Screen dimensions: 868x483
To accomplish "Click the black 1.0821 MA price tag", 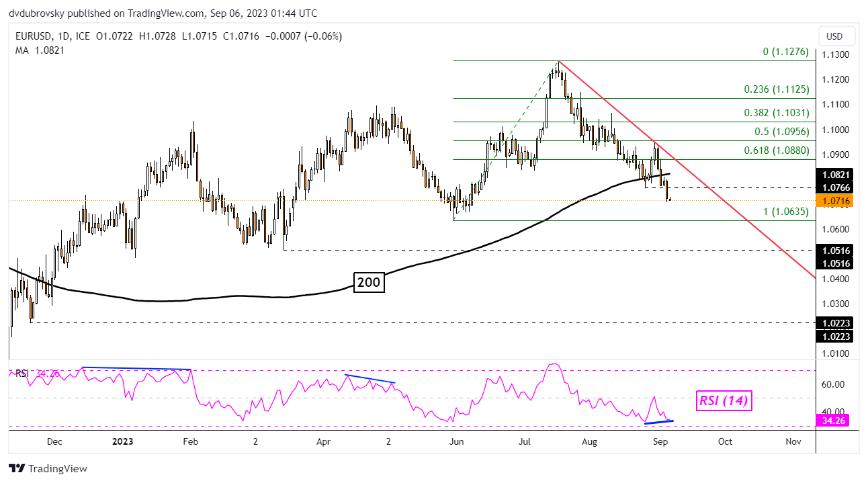I will click(836, 173).
